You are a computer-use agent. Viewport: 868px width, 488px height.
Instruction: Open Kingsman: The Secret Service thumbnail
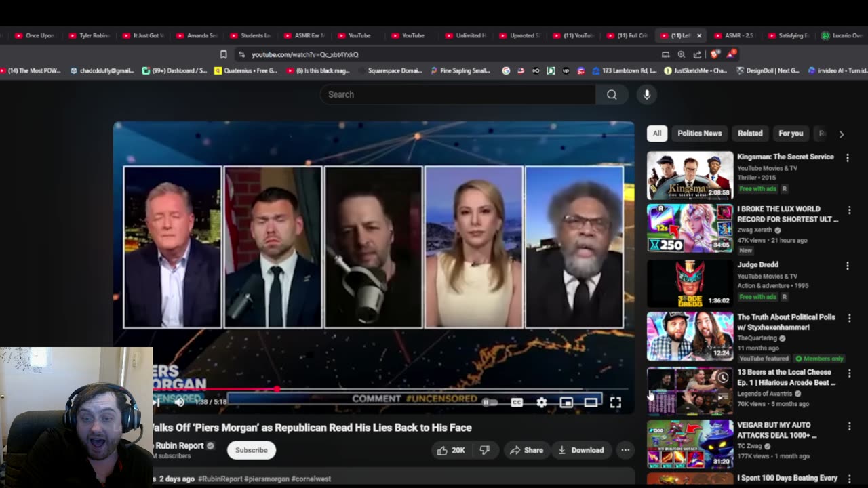pos(690,175)
